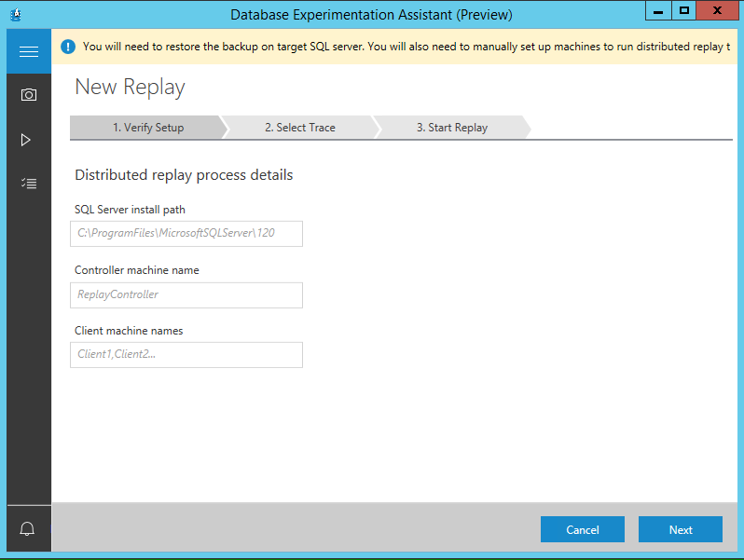Open the hamburger navigation menu
Image resolution: width=744 pixels, height=560 pixels.
[x=28, y=51]
